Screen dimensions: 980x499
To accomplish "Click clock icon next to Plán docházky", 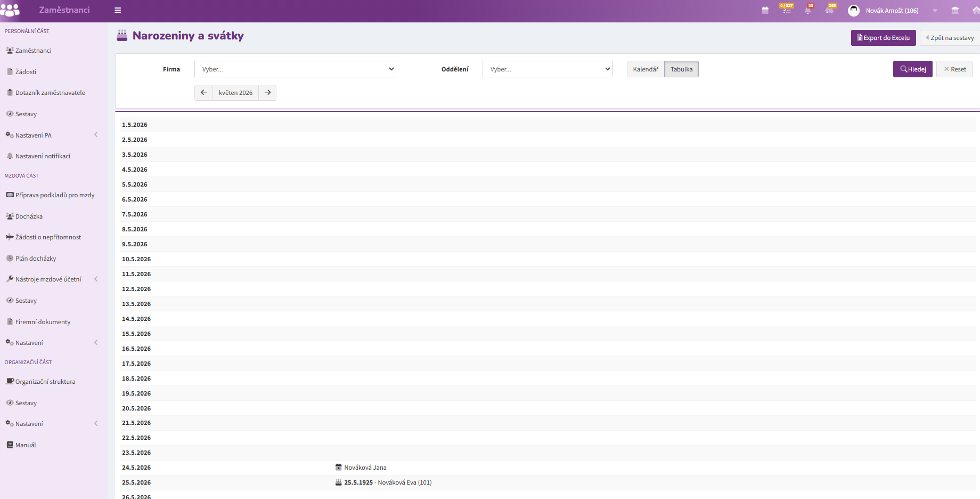I will [10, 258].
